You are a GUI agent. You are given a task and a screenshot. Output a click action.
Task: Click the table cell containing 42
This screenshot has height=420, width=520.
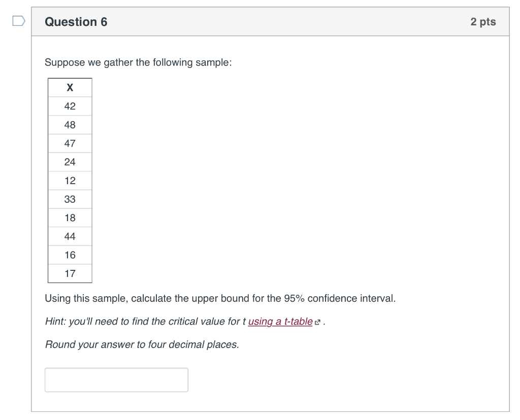(70, 106)
